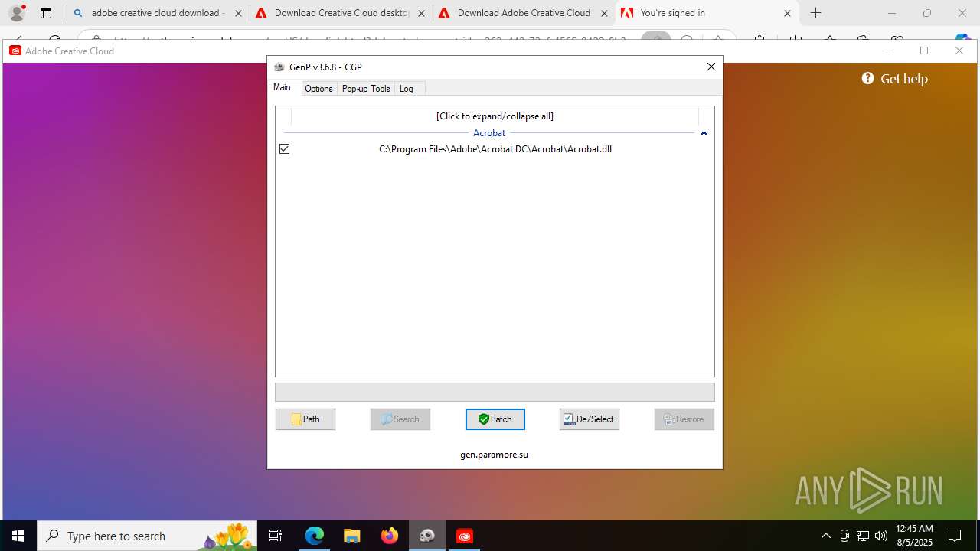Open the gen.paramore.su link
The image size is (980, 551).
point(495,455)
